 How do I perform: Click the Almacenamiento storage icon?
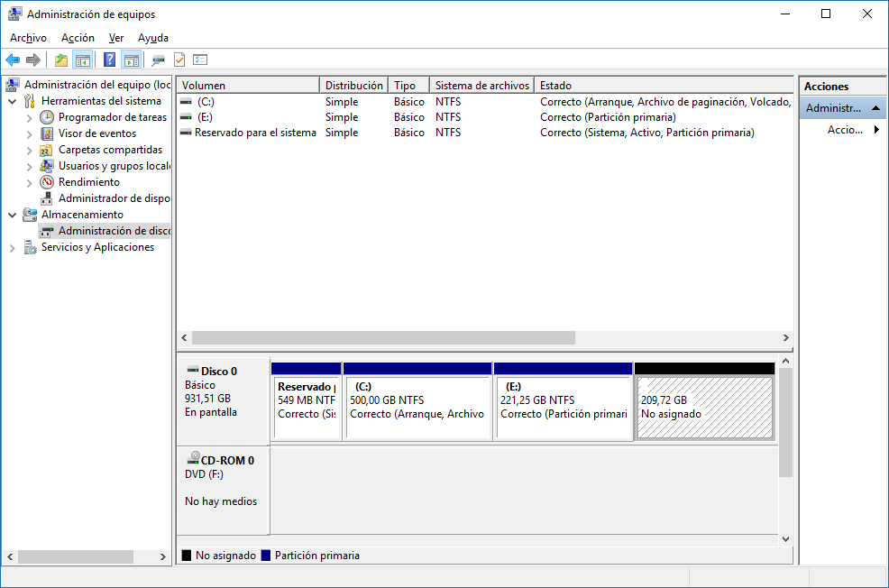coord(30,215)
